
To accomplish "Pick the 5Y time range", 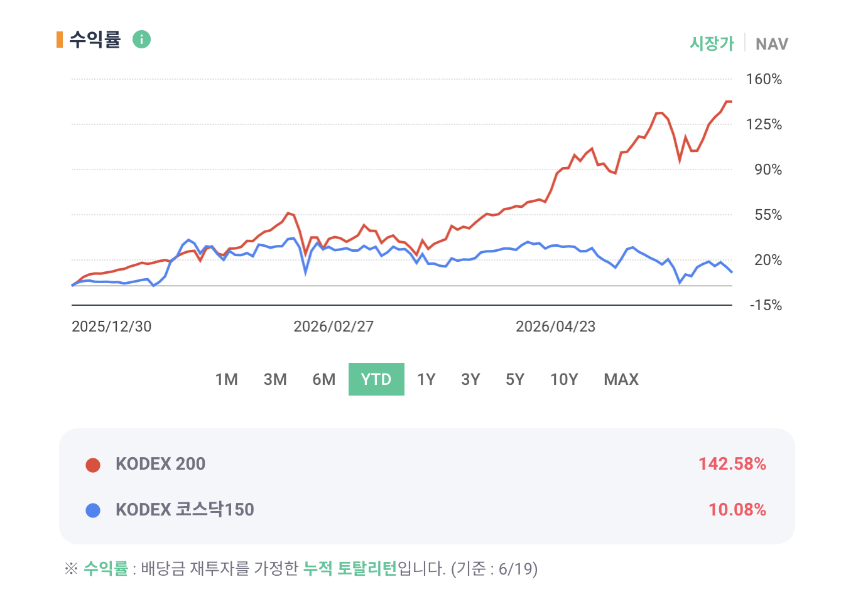I will tap(515, 379).
